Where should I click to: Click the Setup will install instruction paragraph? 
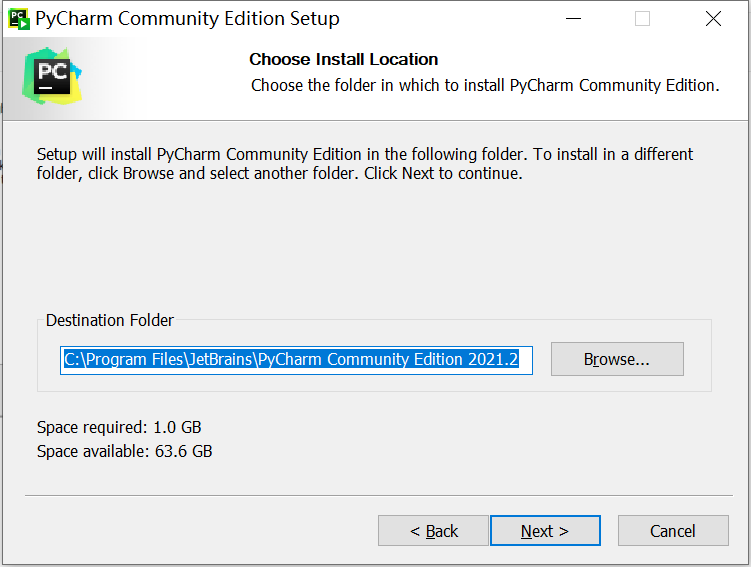click(x=365, y=164)
